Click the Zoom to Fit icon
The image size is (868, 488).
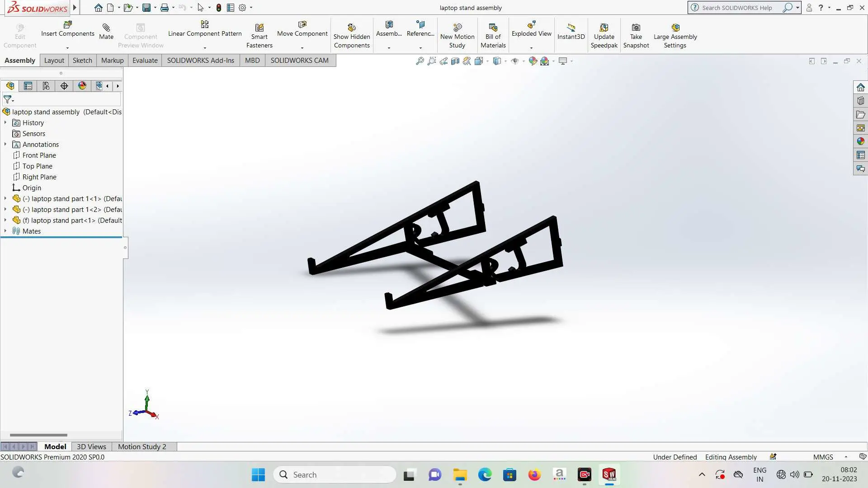tap(420, 61)
